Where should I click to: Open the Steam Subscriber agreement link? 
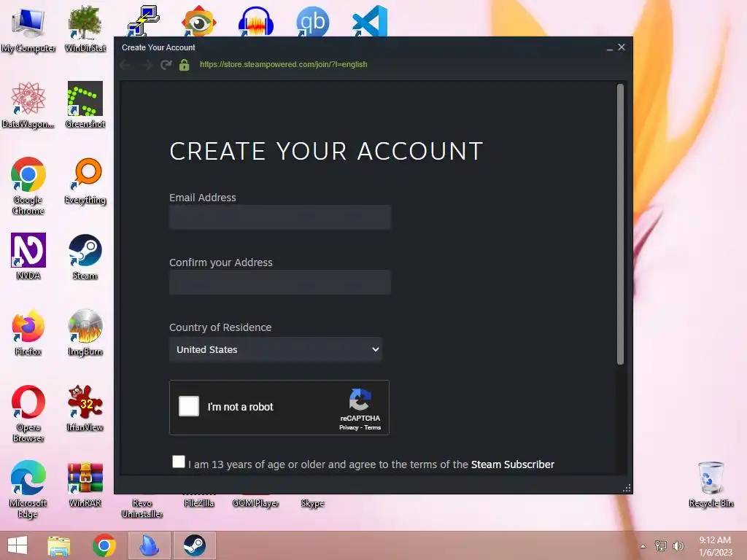point(513,464)
